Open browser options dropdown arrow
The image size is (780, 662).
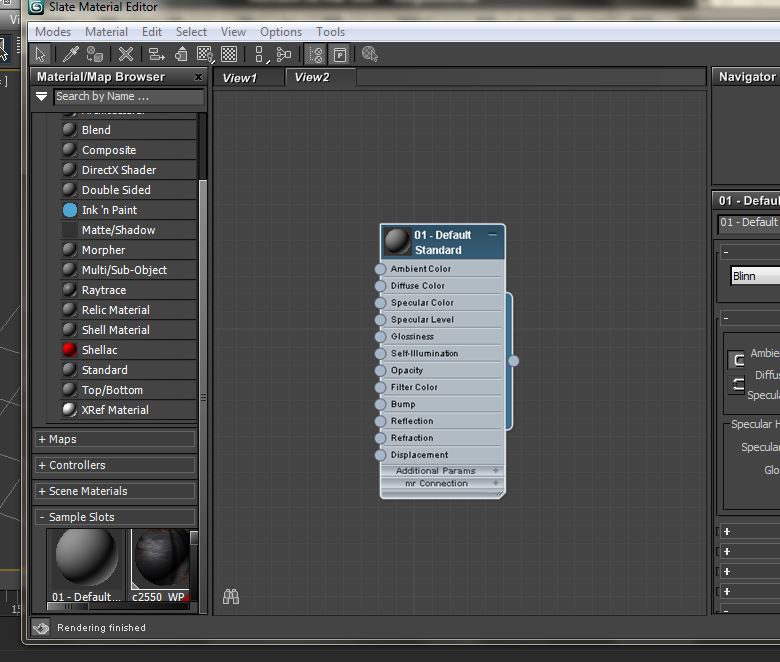[42, 96]
